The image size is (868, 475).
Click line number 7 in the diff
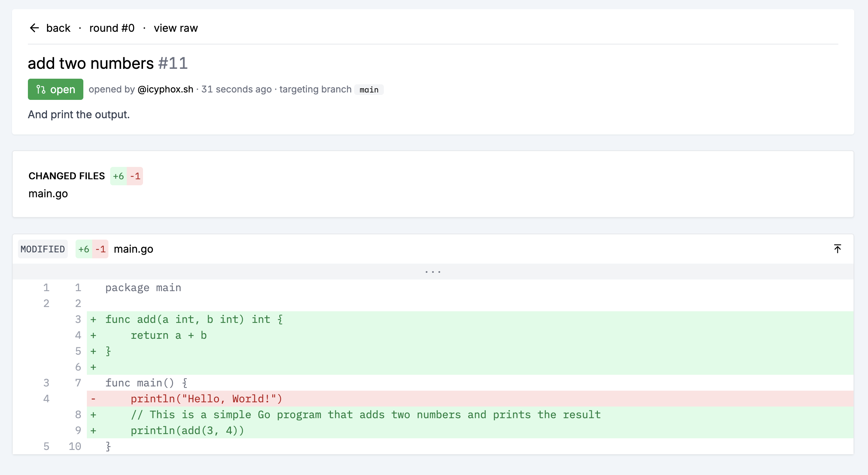click(78, 383)
